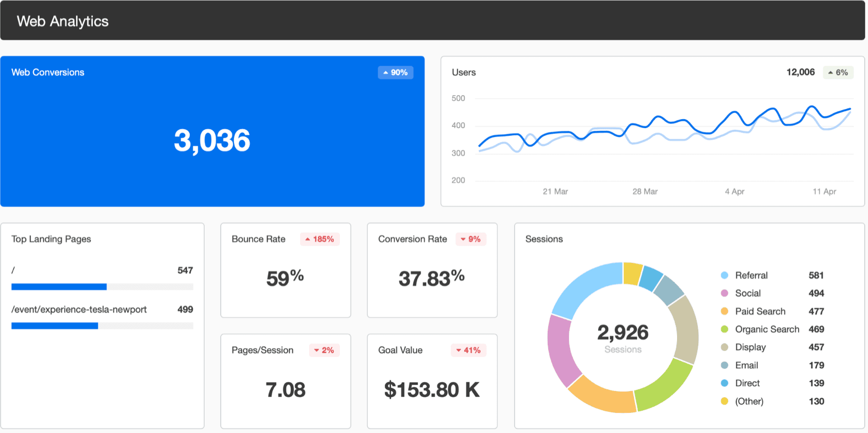Click the progress bar under the root landing page

pyautogui.click(x=102, y=286)
